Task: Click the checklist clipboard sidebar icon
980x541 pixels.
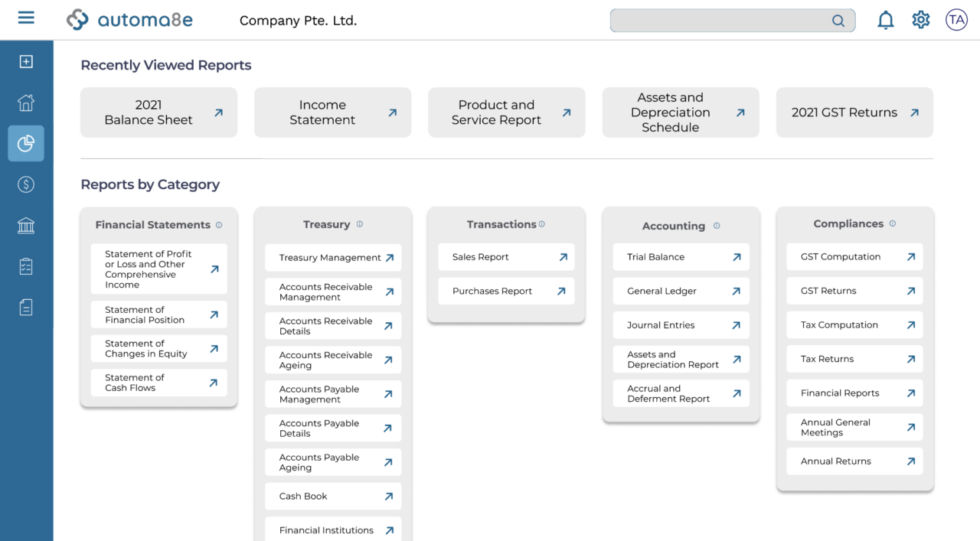Action: pos(26,266)
